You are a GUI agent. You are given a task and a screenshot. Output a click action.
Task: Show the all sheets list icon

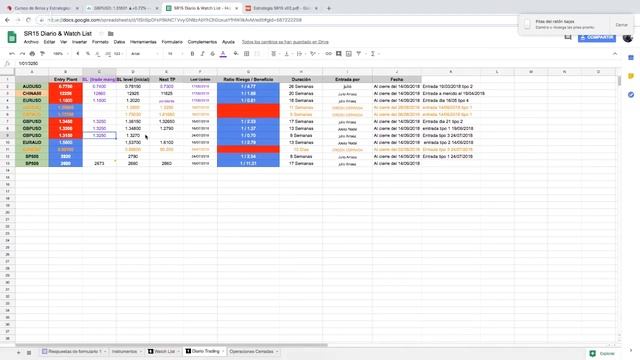pyautogui.click(x=29, y=352)
